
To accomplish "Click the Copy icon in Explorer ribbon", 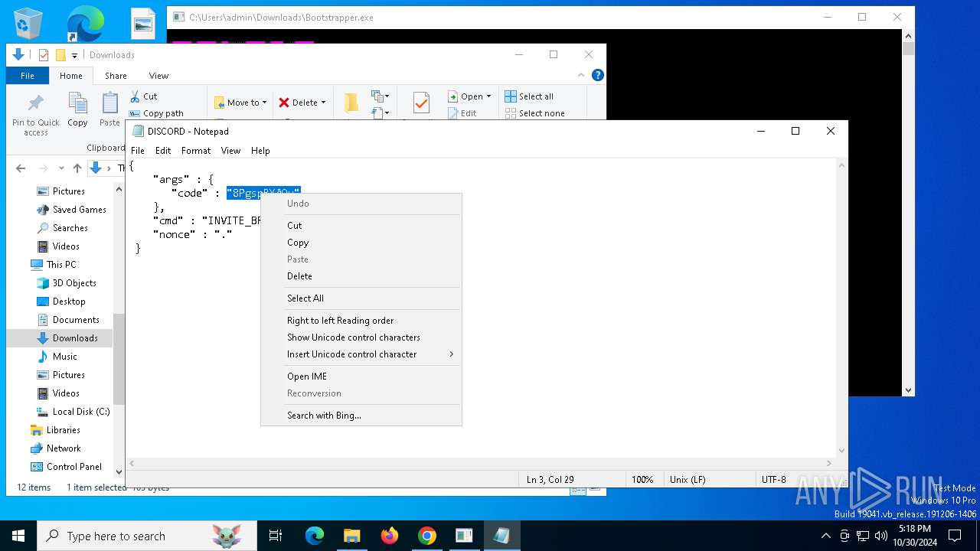I will (x=77, y=103).
